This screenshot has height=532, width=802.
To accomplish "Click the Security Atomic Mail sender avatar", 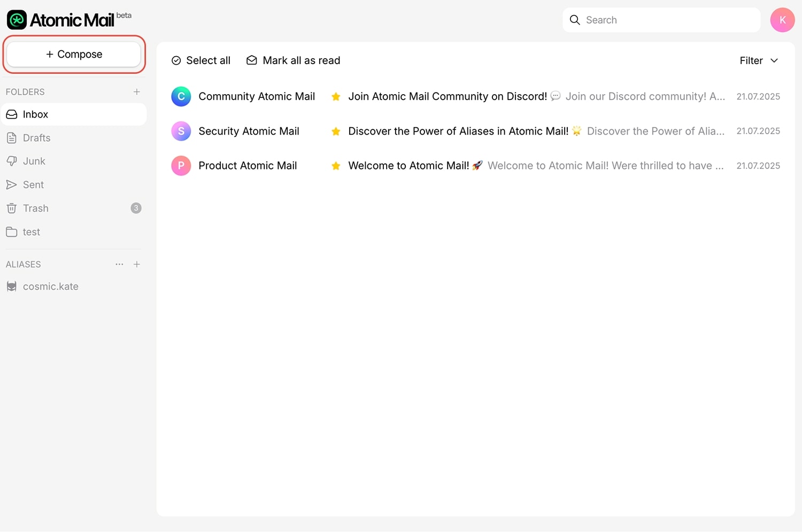I will (x=181, y=131).
